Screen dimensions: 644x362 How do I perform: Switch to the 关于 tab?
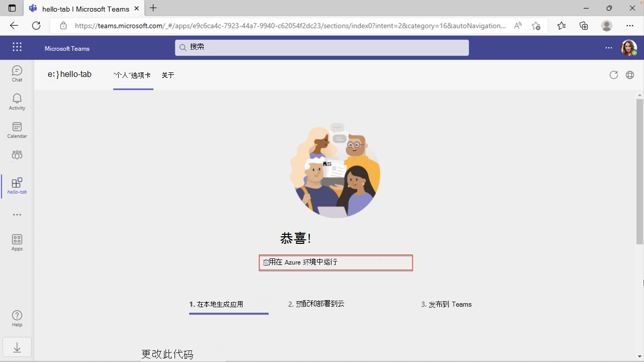tap(168, 75)
